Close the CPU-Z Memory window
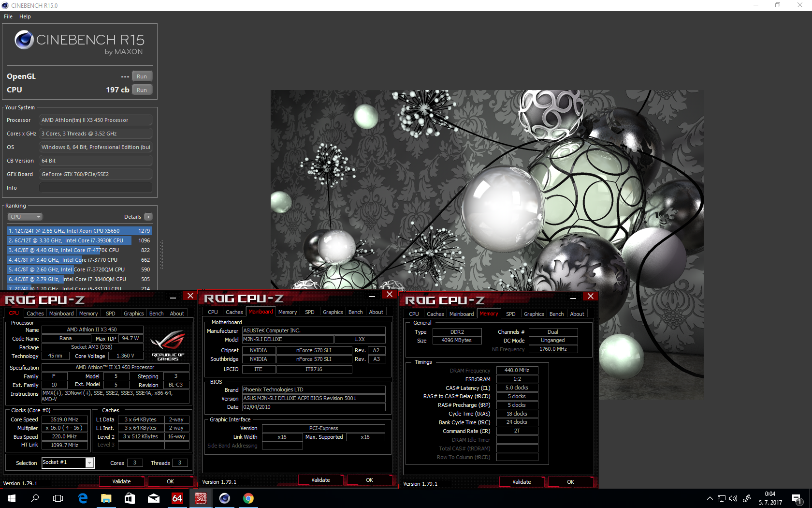This screenshot has height=508, width=812. 591,296
